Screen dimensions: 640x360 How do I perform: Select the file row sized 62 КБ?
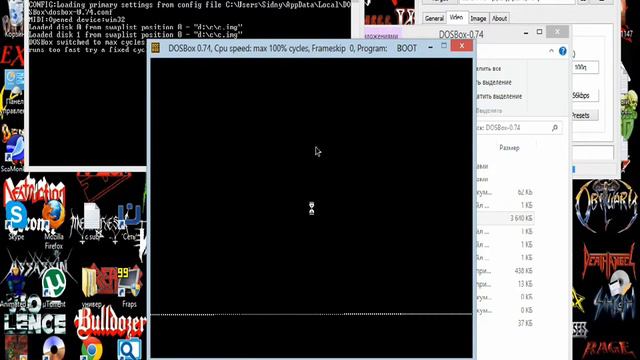click(505, 192)
